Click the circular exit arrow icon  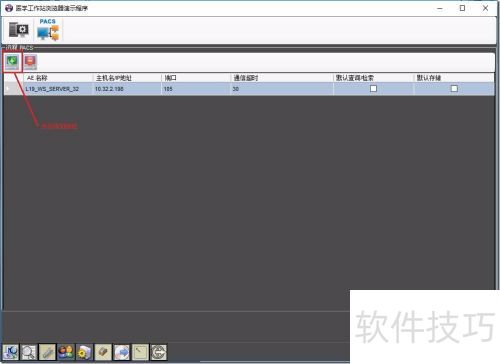tap(159, 352)
